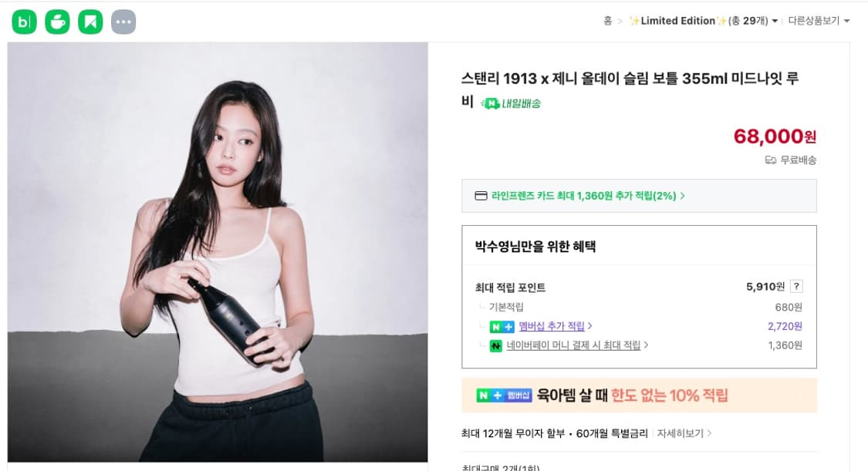868x471 pixels.
Task: Click the card icon beside 라인프렌즈 카드
Action: click(x=482, y=195)
